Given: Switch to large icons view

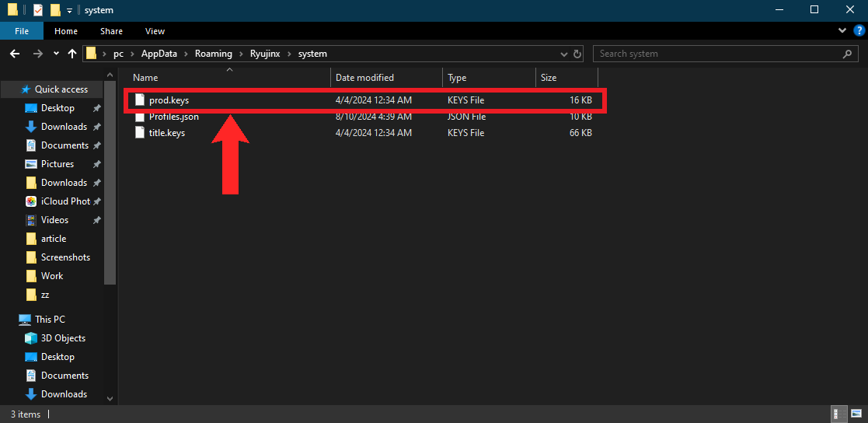Looking at the screenshot, I should coord(855,414).
